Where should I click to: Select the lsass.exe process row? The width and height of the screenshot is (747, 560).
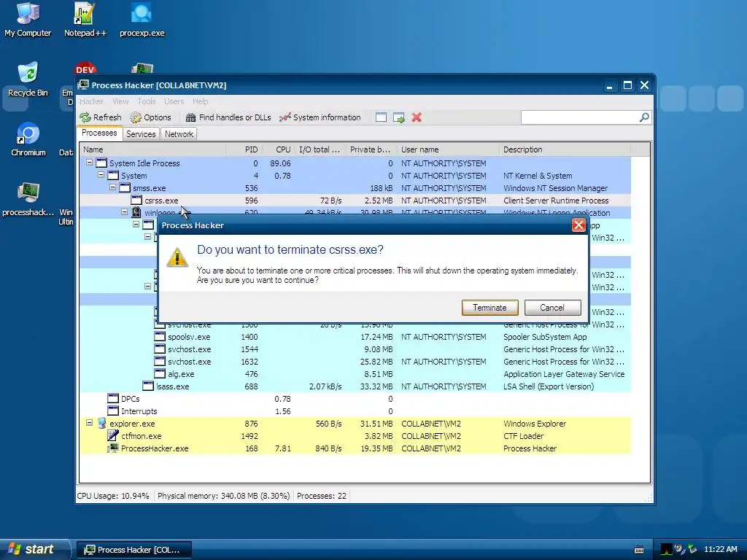click(355, 386)
